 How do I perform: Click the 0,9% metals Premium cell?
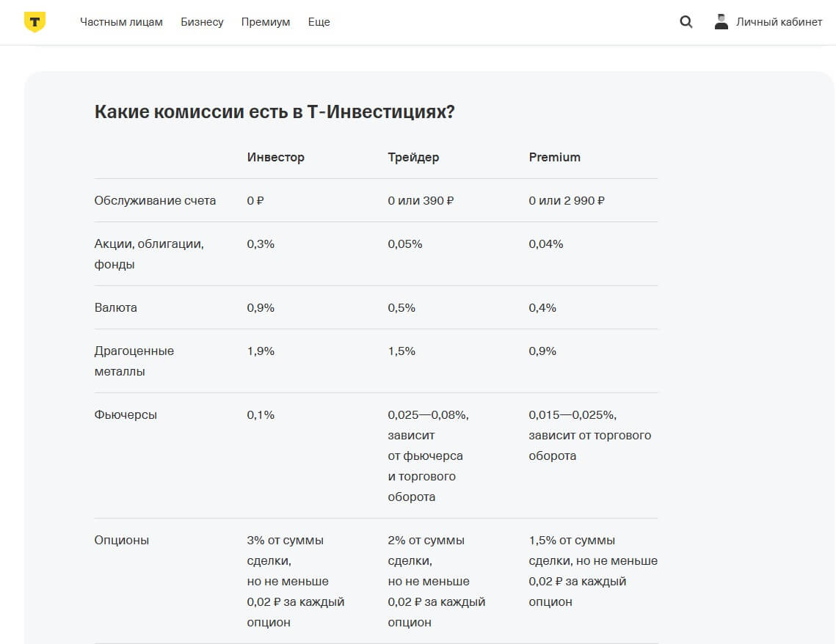point(542,351)
